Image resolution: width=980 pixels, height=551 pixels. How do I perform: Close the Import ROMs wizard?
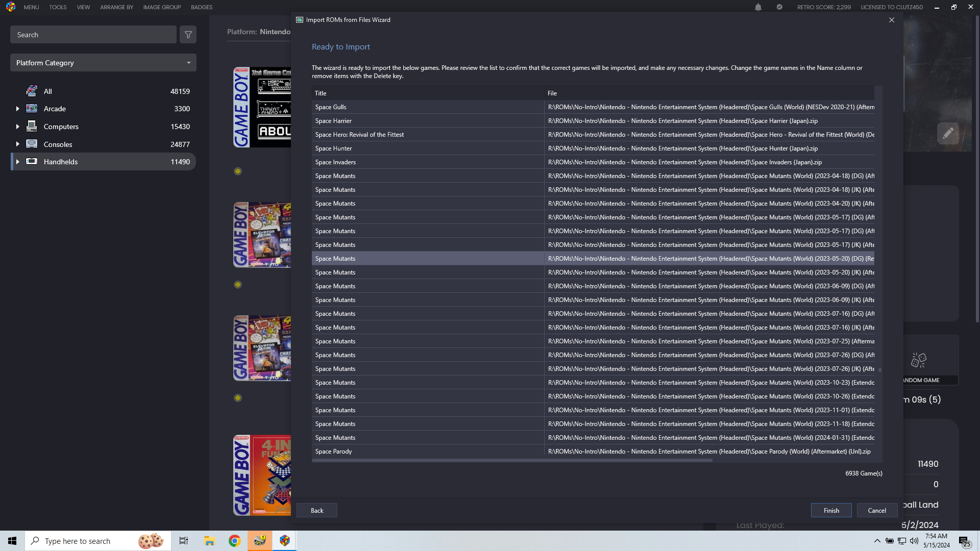point(892,20)
